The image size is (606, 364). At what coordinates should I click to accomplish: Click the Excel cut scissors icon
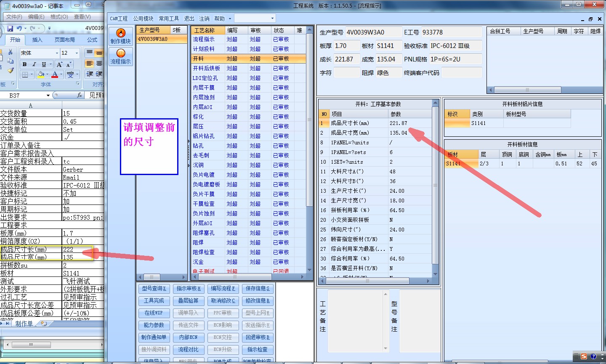point(11,52)
